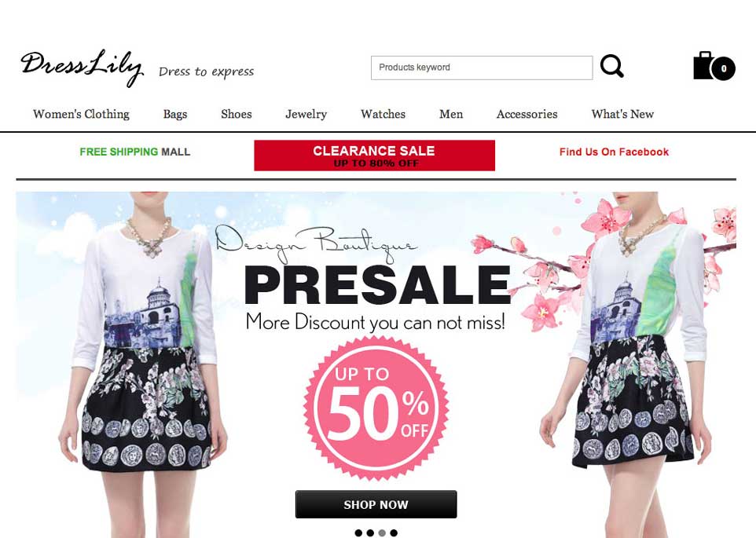
Task: Open the Women's Clothing menu
Action: [81, 114]
